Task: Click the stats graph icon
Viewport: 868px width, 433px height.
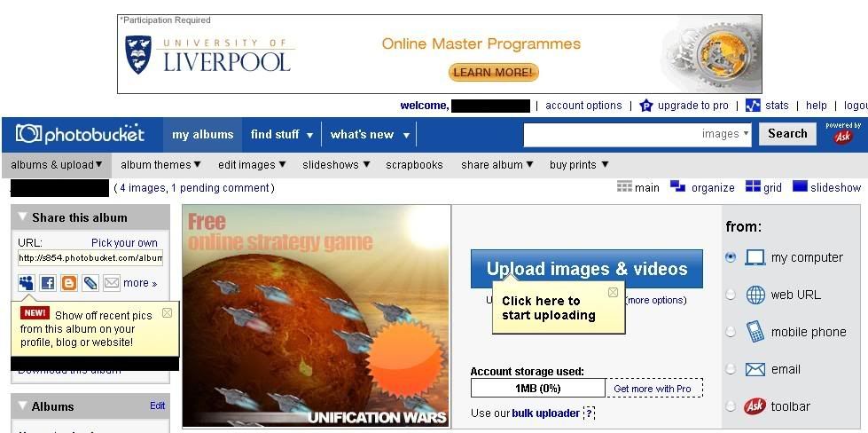Action: tap(753, 106)
